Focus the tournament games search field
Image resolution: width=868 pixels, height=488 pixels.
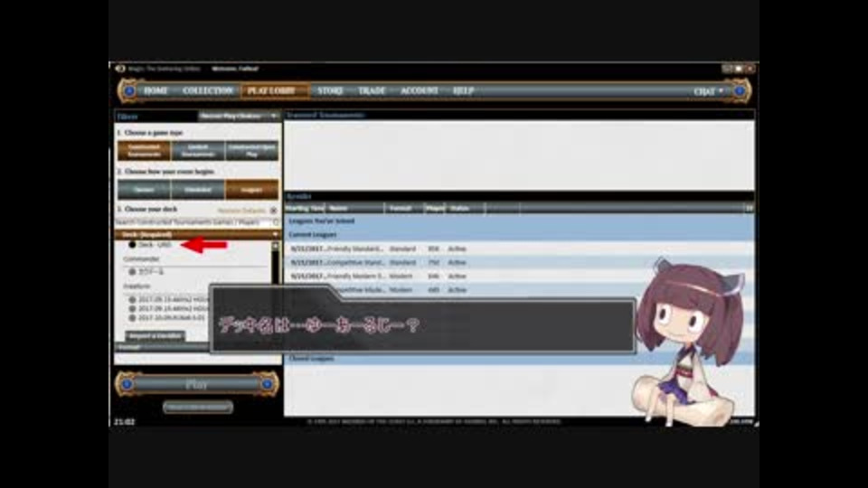pos(193,222)
